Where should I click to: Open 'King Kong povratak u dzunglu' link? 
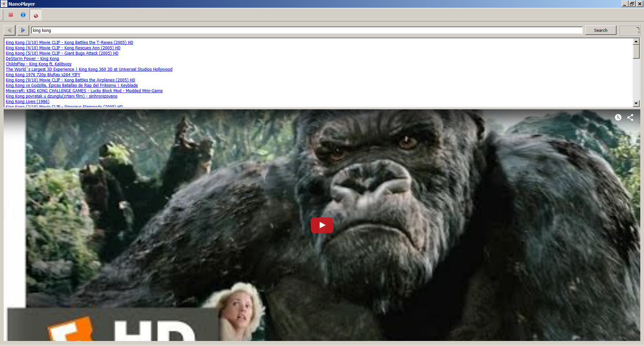click(61, 96)
